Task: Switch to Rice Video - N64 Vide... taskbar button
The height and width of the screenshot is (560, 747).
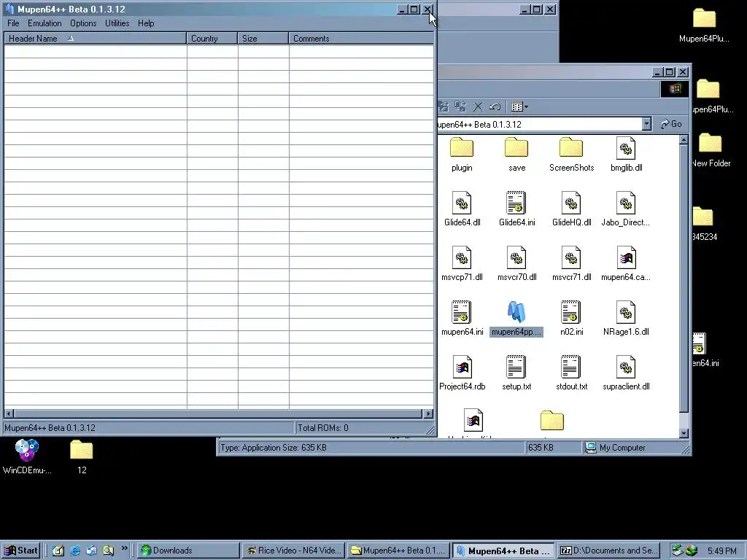Action: [x=293, y=551]
